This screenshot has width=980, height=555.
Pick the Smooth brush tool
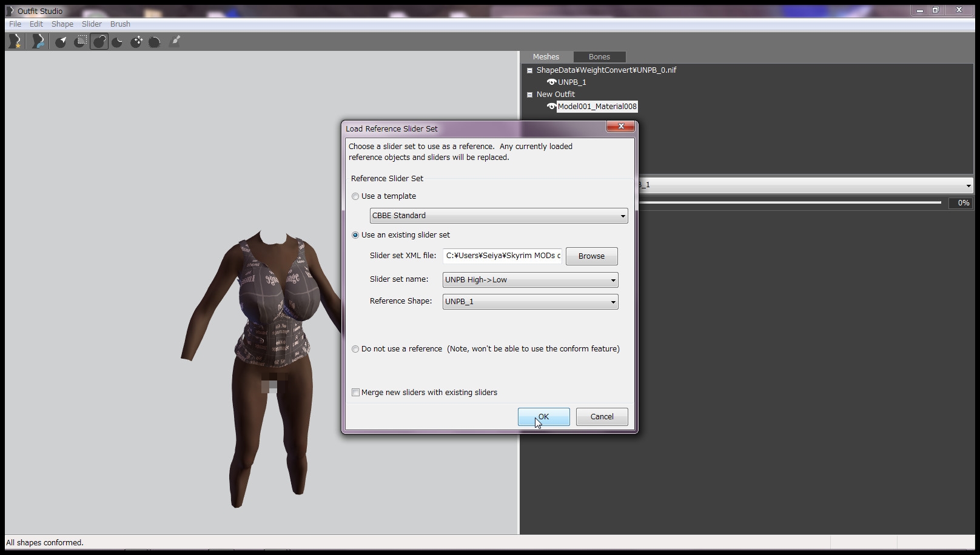155,41
